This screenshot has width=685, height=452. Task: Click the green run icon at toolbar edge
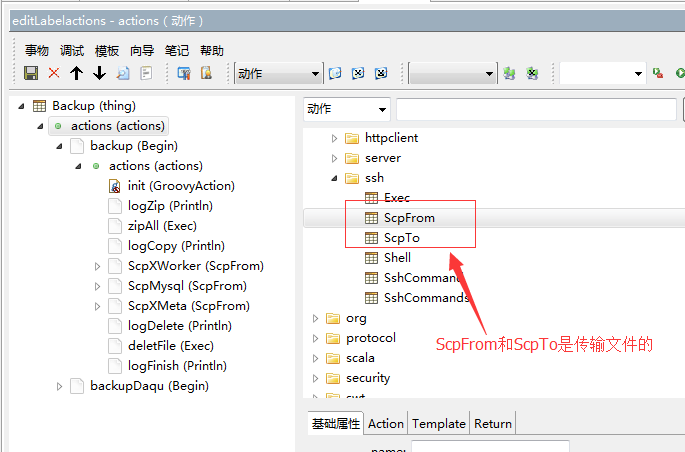pos(680,73)
